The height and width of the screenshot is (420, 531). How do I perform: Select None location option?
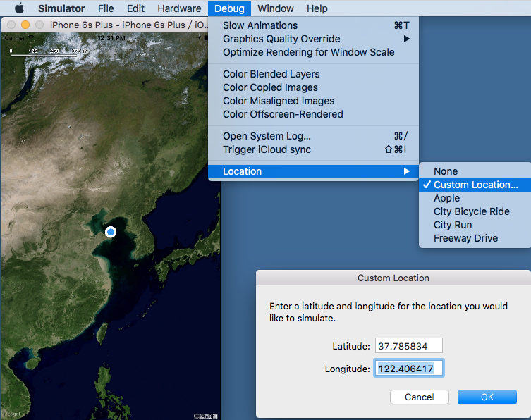point(446,171)
